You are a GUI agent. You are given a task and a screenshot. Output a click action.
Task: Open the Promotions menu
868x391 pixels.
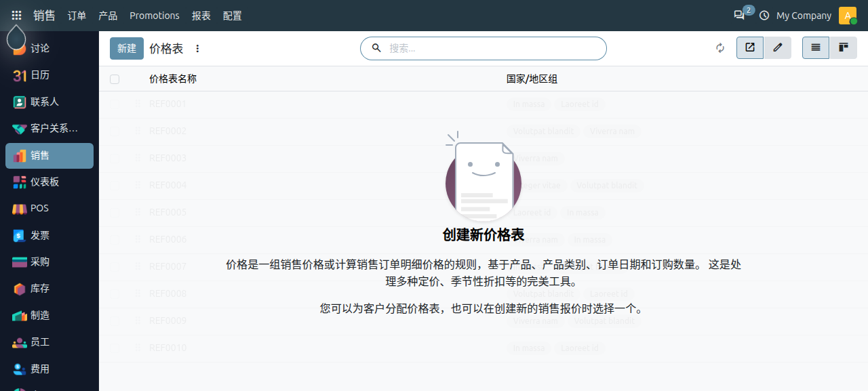coord(155,16)
